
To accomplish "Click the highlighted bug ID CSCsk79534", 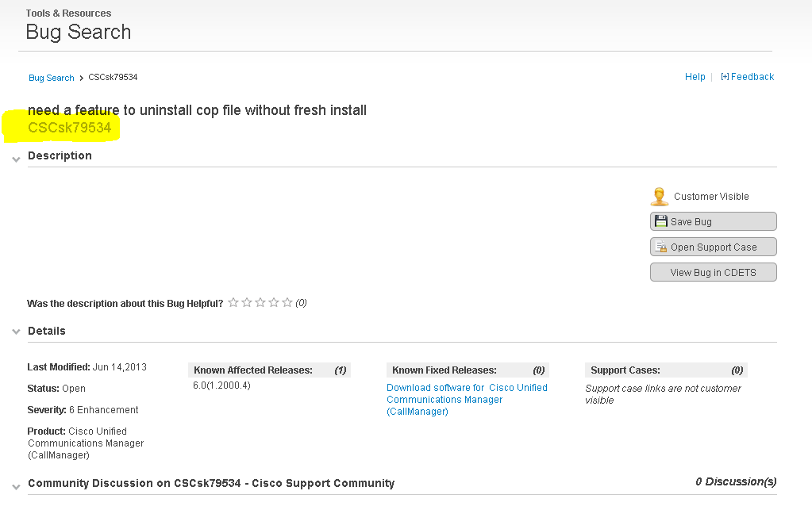I will coord(69,128).
